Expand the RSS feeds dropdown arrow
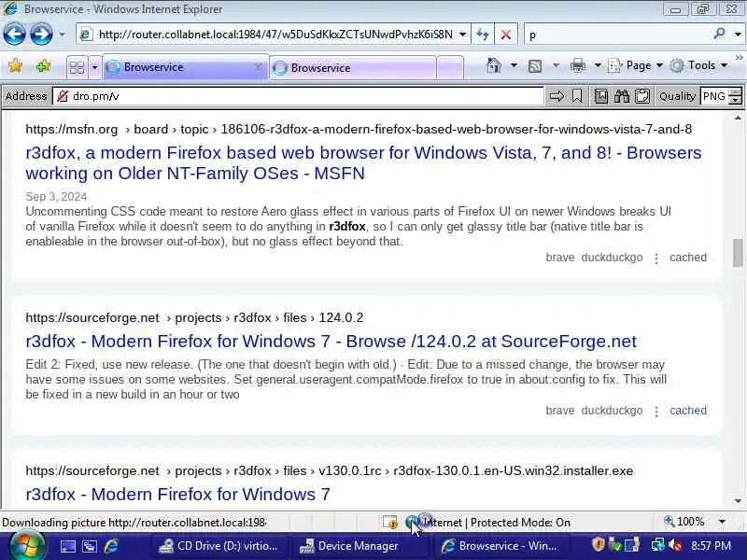The height and width of the screenshot is (560, 747). (556, 65)
